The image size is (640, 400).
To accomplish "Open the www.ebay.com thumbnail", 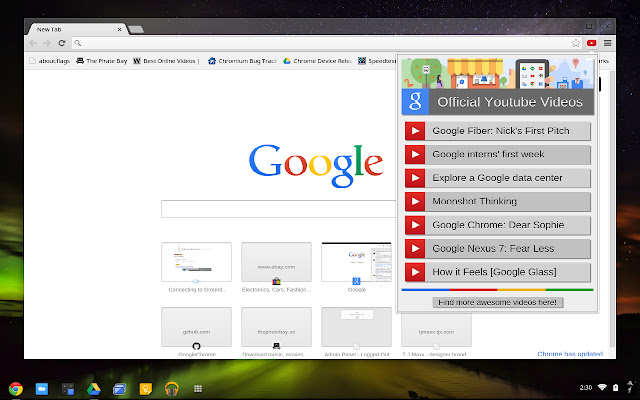I will 276,262.
